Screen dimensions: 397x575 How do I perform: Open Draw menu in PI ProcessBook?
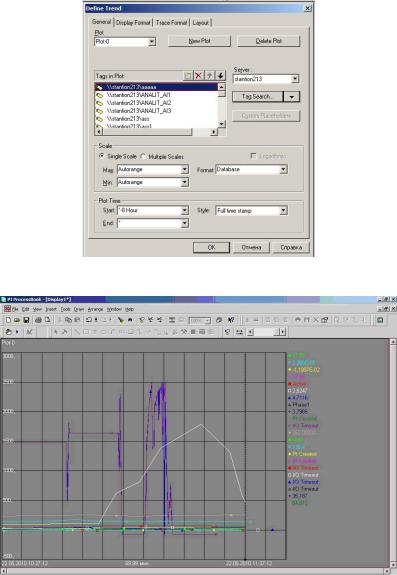coord(79,310)
